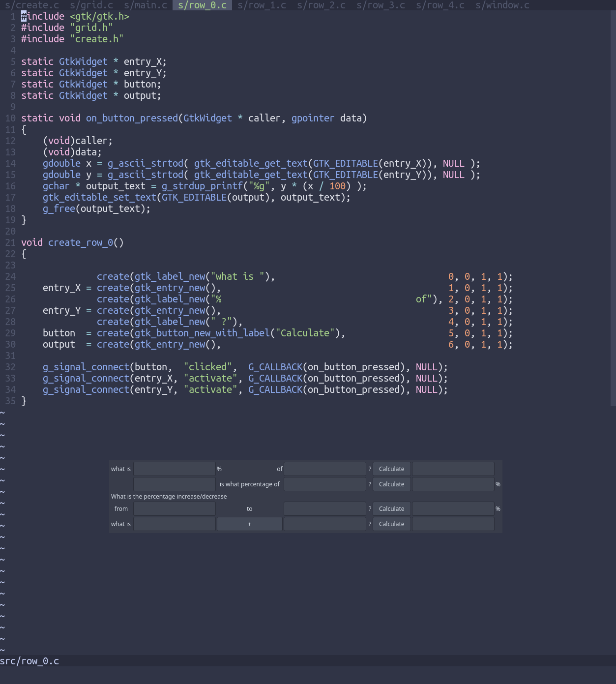Click 'output;' declaration on line 8
The image size is (616, 684).
[x=143, y=95]
